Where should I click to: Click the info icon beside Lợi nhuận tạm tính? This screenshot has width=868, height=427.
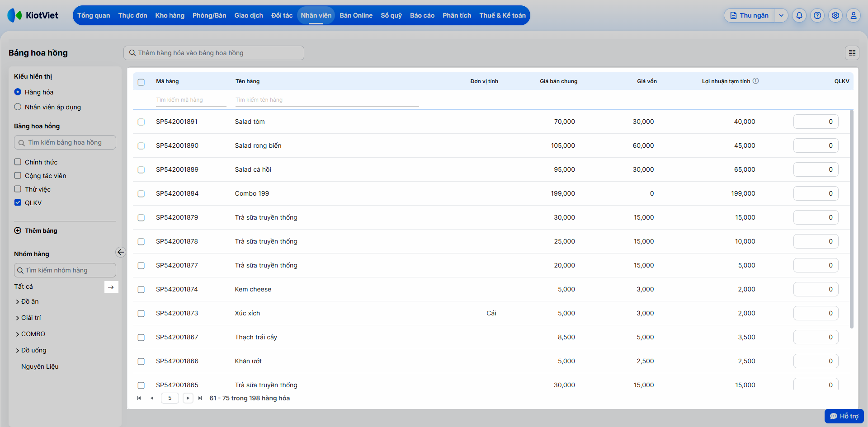pos(756,81)
